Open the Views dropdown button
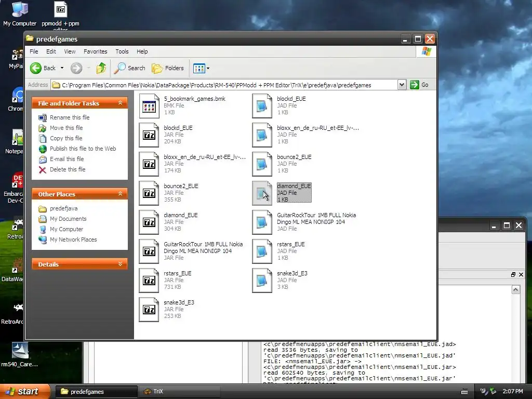 click(x=202, y=68)
